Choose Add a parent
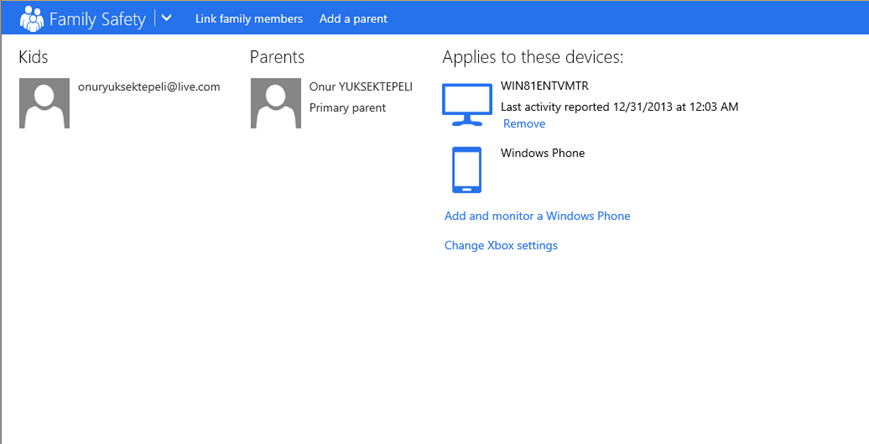The width and height of the screenshot is (869, 444). (x=353, y=19)
